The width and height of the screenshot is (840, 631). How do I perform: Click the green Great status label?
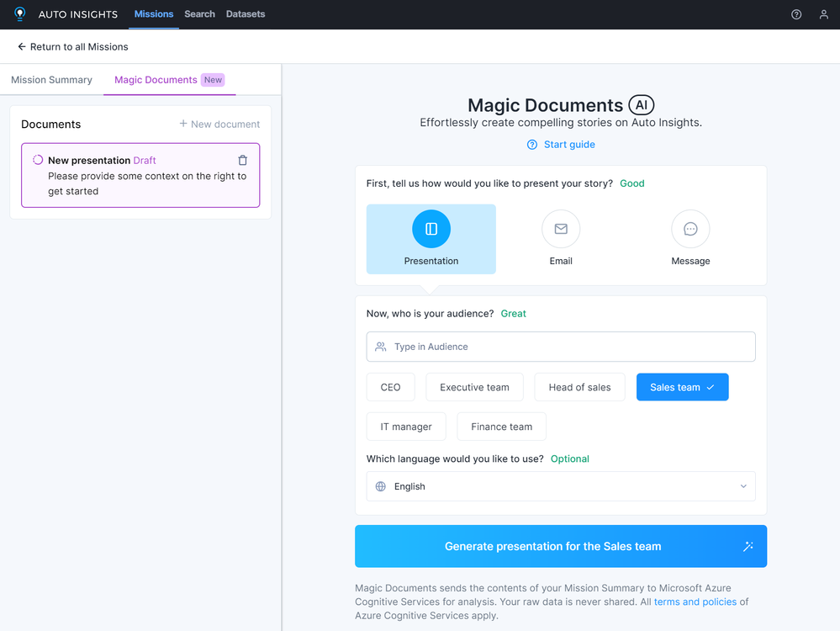[x=513, y=314]
